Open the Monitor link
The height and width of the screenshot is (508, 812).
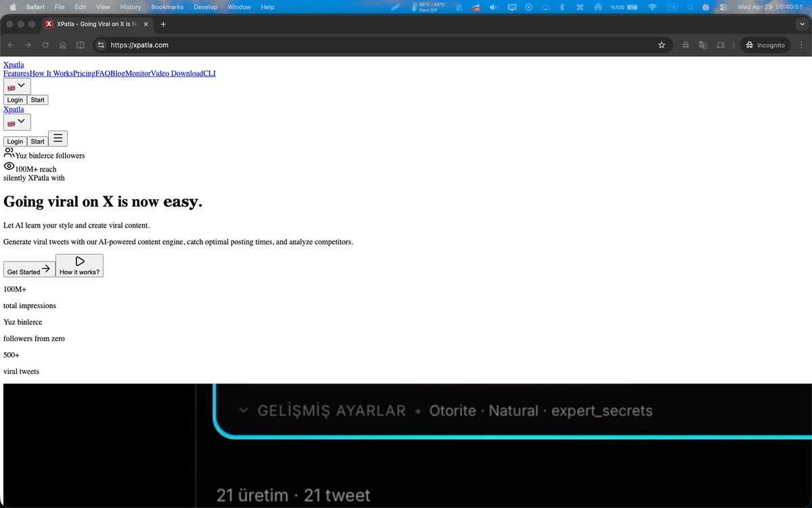pos(138,73)
